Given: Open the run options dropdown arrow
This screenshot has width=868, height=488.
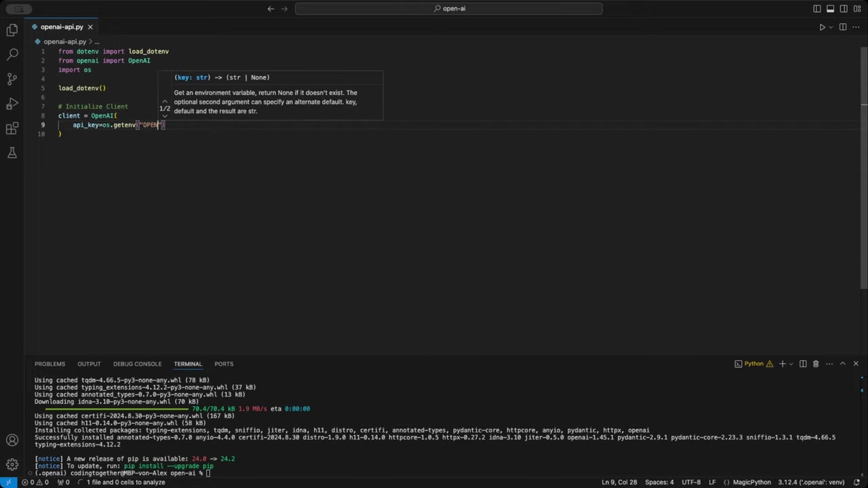Looking at the screenshot, I should [x=829, y=26].
